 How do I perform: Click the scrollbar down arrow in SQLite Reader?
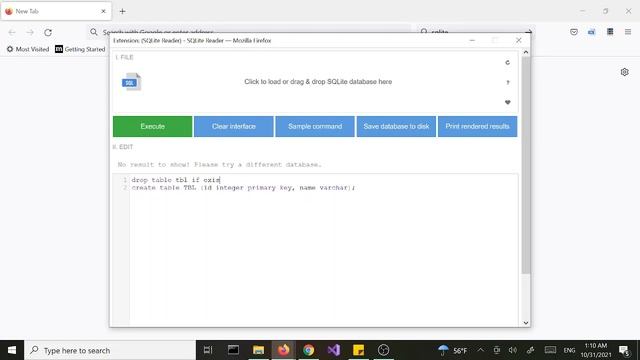[526, 323]
